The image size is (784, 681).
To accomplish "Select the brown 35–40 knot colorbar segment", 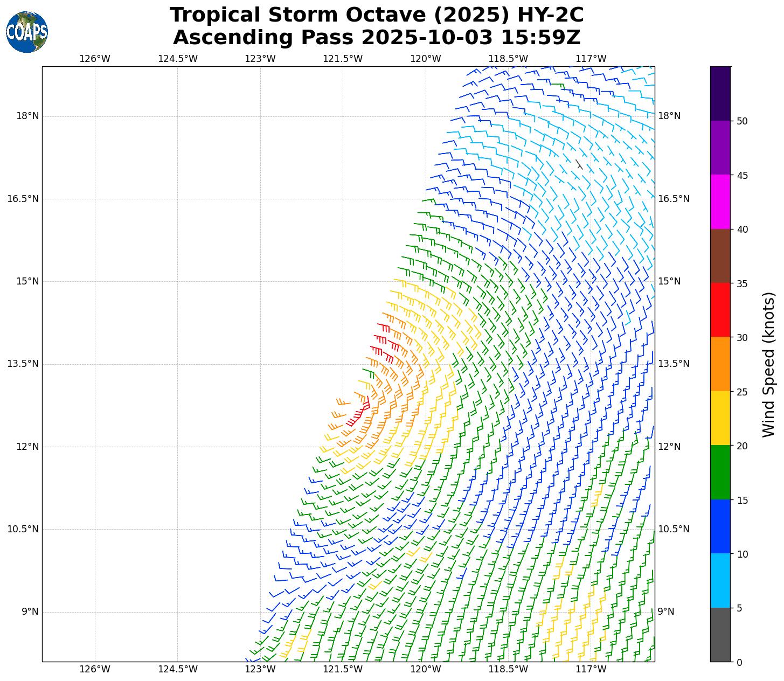I will (720, 256).
